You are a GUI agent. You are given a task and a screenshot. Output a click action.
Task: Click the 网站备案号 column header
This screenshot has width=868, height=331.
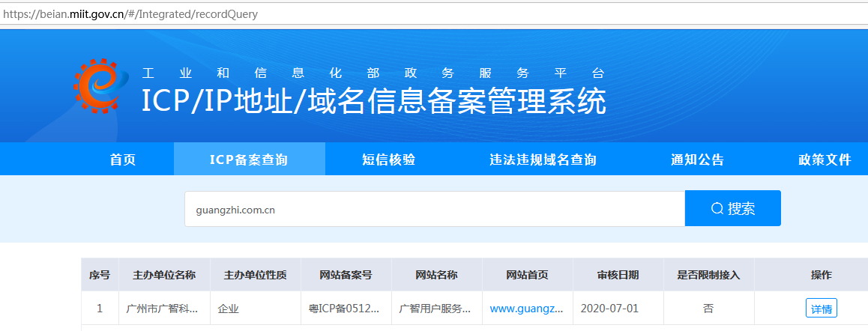pyautogui.click(x=346, y=275)
